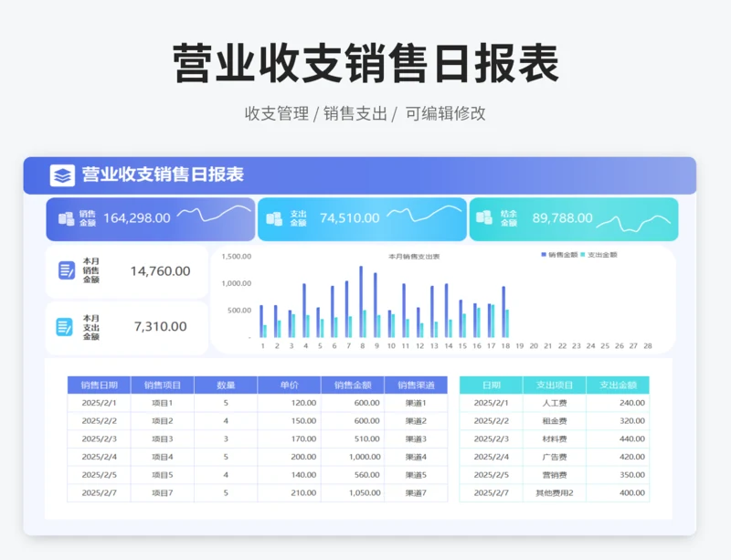Select the 210.00 unit price cell
731x560 pixels.
pyautogui.click(x=289, y=493)
